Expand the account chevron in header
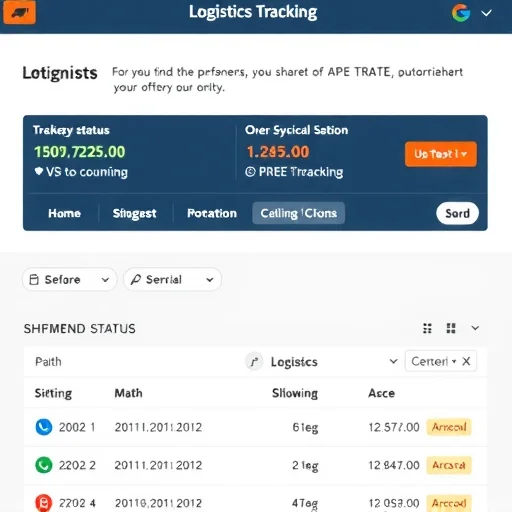The height and width of the screenshot is (512, 512). pos(486,13)
